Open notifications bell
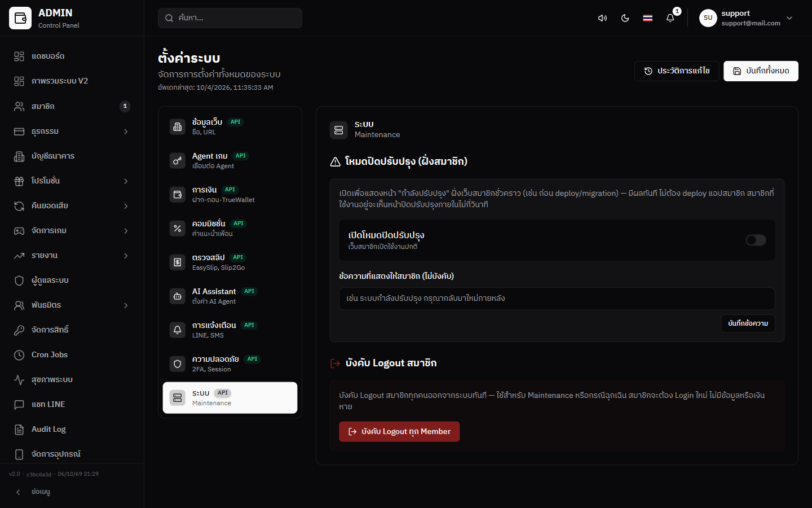 click(x=670, y=18)
